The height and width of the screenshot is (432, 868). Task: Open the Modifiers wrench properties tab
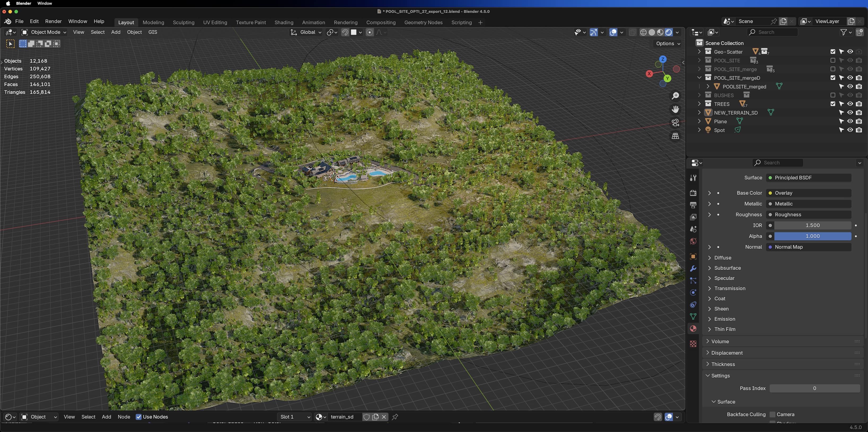693,269
